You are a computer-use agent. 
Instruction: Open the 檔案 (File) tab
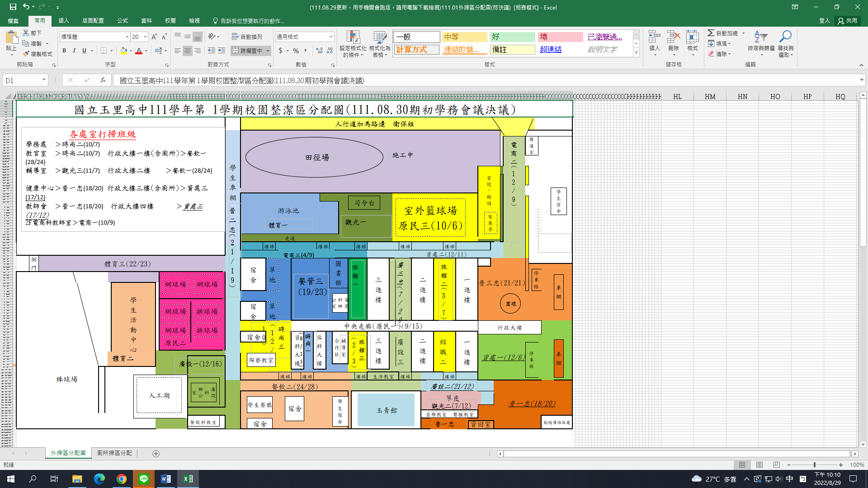click(13, 21)
